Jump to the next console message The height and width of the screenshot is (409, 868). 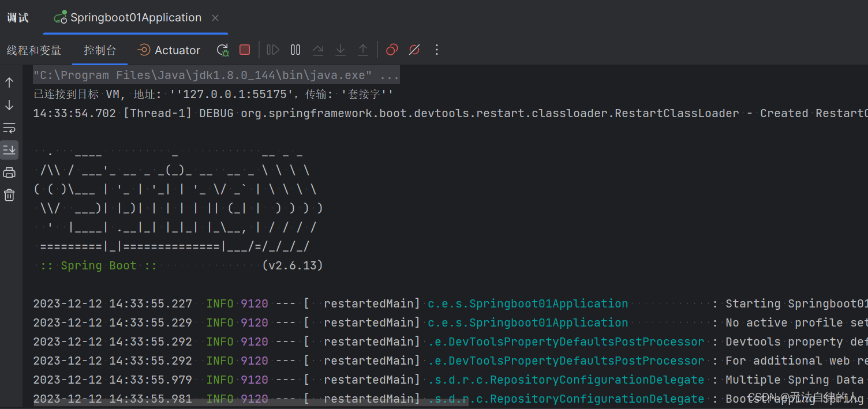9,105
